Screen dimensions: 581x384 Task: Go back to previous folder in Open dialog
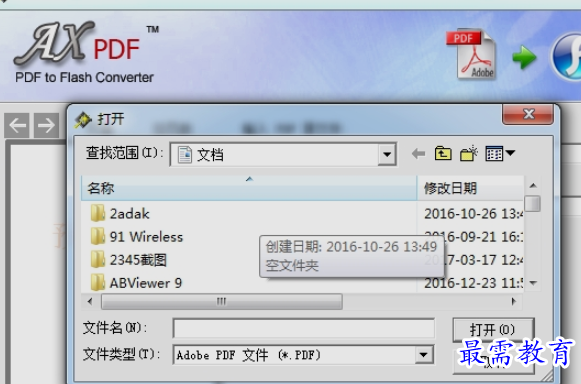tap(418, 153)
